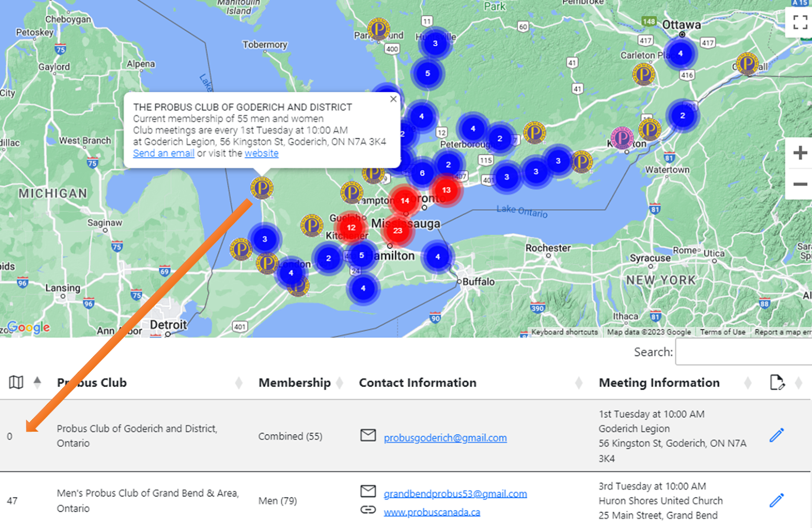Close the Goderich info popup
This screenshot has width=812, height=528.
tap(393, 99)
